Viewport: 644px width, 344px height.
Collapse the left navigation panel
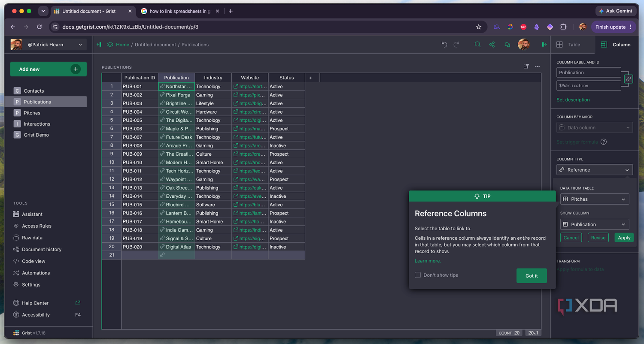99,45
